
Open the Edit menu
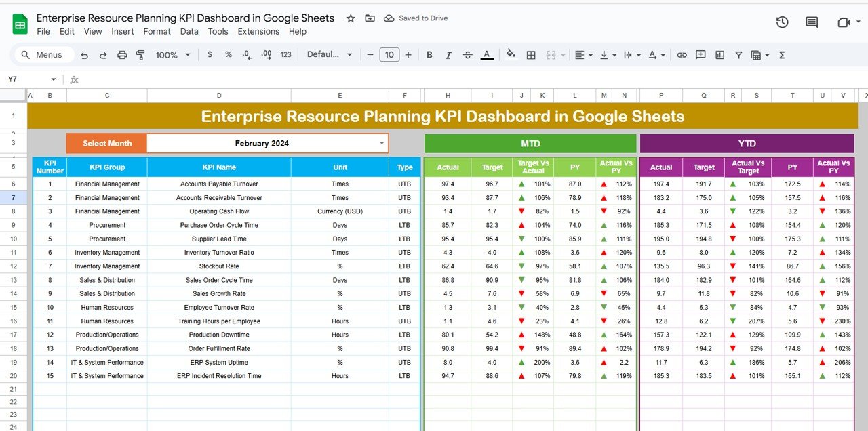point(67,32)
